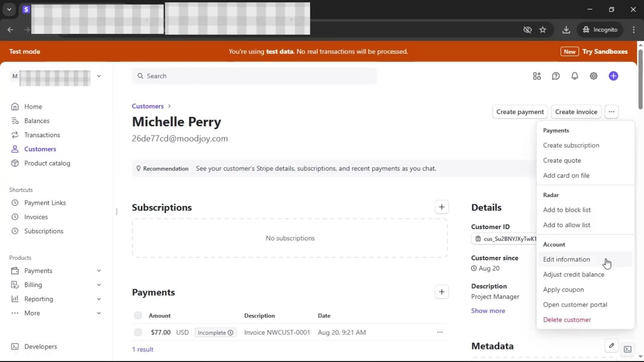Click the Aug 20, 9:21 AM date cell

[x=342, y=333]
